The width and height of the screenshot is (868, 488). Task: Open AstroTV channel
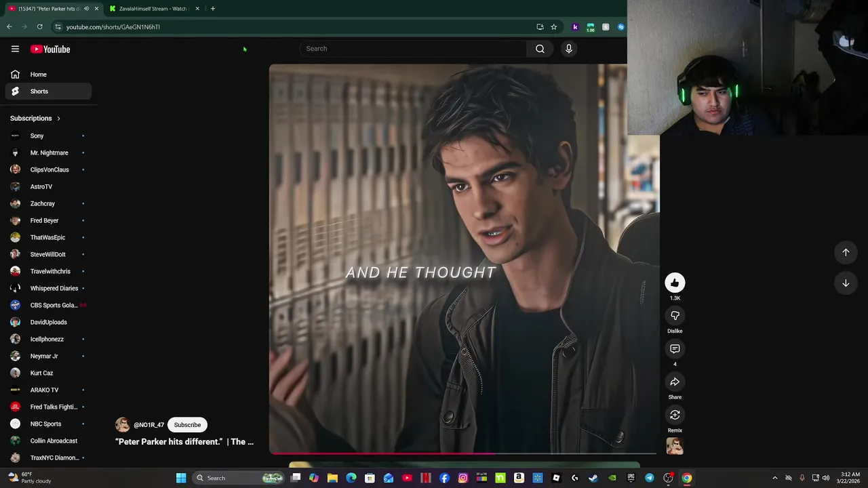48,186
